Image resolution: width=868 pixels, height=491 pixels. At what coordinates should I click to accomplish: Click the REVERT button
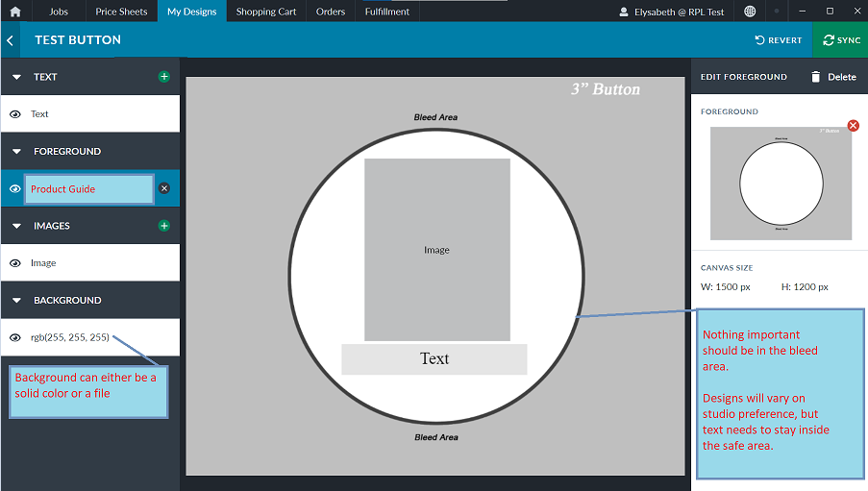(779, 40)
